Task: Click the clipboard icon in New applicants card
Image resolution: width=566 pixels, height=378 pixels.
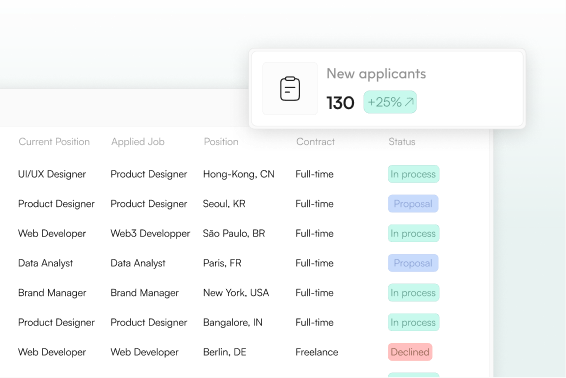Action: 290,88
